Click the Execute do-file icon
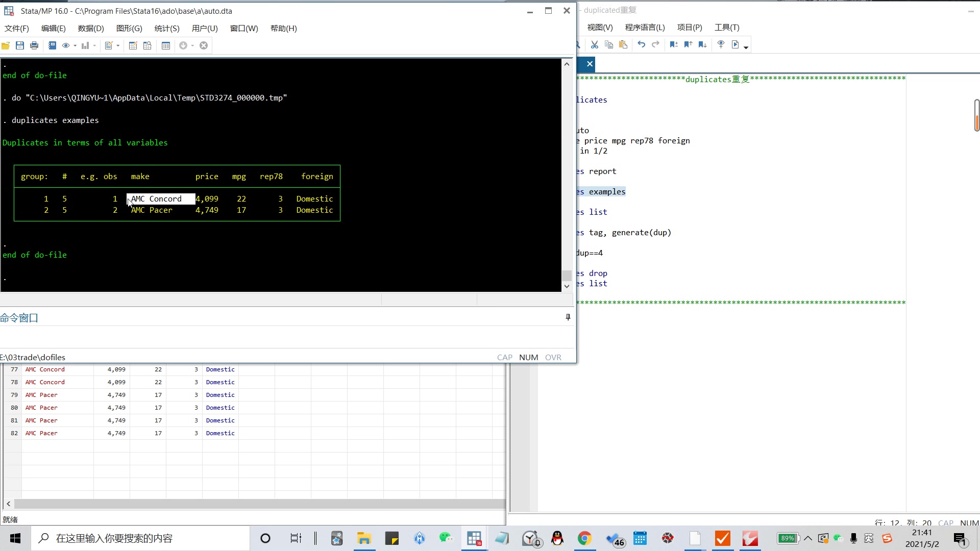This screenshot has height=551, width=980. pyautogui.click(x=735, y=45)
